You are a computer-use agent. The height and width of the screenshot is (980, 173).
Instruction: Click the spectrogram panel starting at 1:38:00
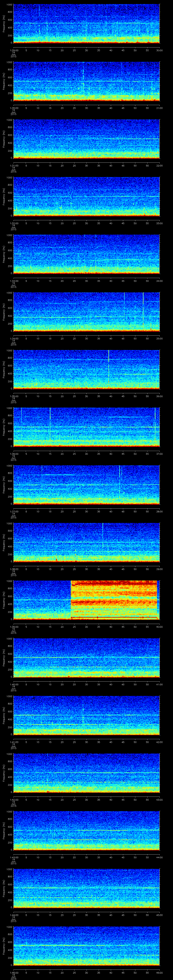[x=87, y=543]
